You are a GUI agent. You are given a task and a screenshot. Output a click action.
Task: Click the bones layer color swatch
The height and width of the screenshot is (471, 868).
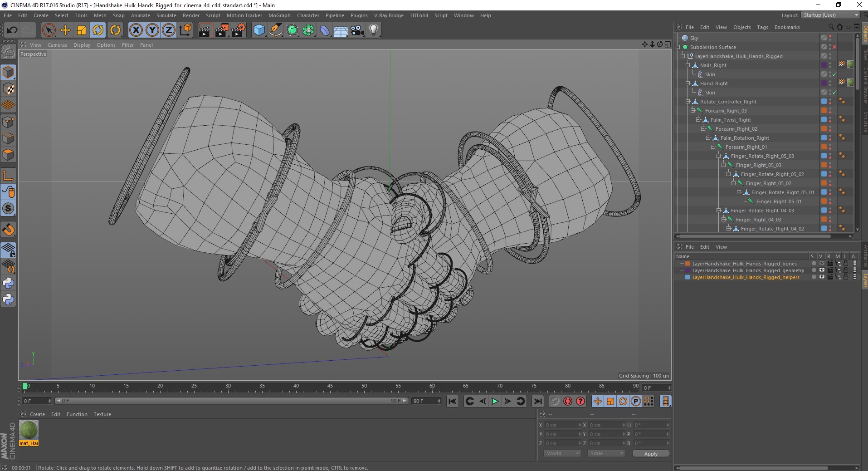tap(688, 264)
